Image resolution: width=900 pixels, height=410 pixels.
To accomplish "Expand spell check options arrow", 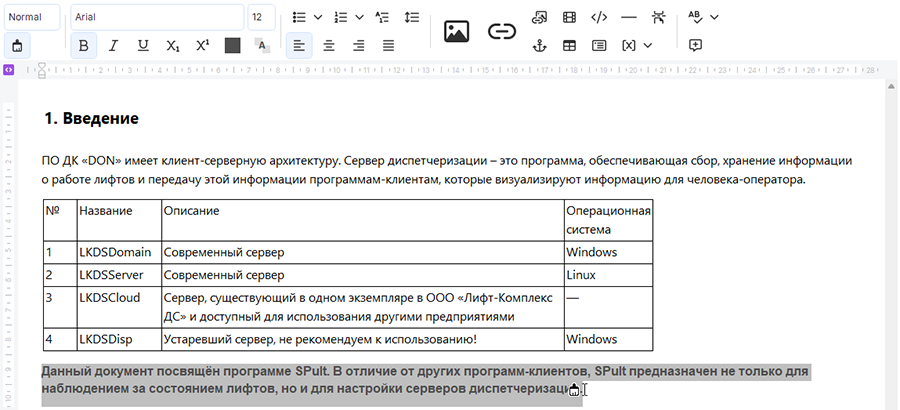I will (x=714, y=17).
